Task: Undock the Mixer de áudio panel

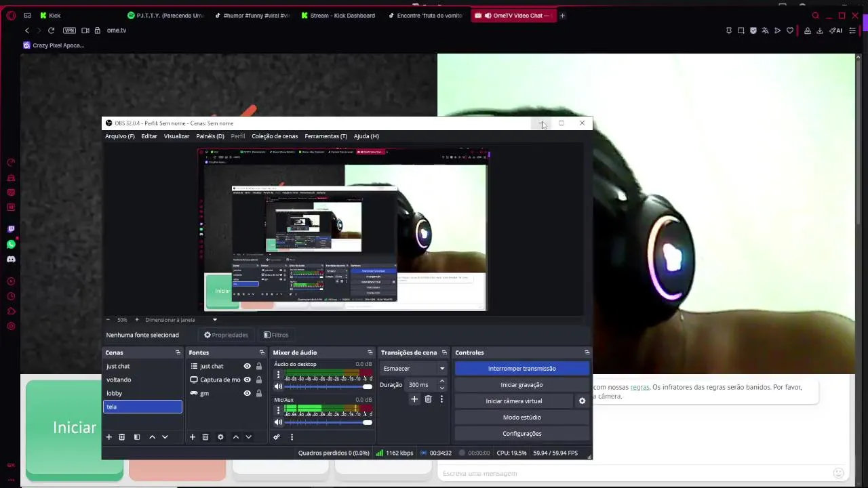Action: click(370, 352)
